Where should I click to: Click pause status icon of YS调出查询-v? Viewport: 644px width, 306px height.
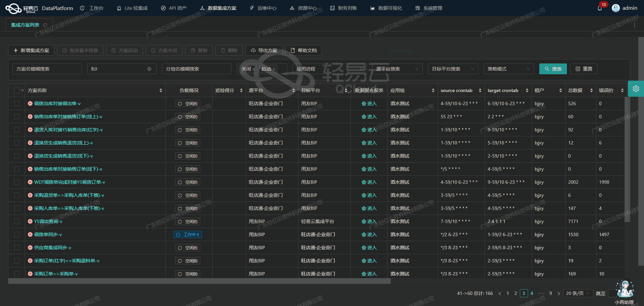30,221
